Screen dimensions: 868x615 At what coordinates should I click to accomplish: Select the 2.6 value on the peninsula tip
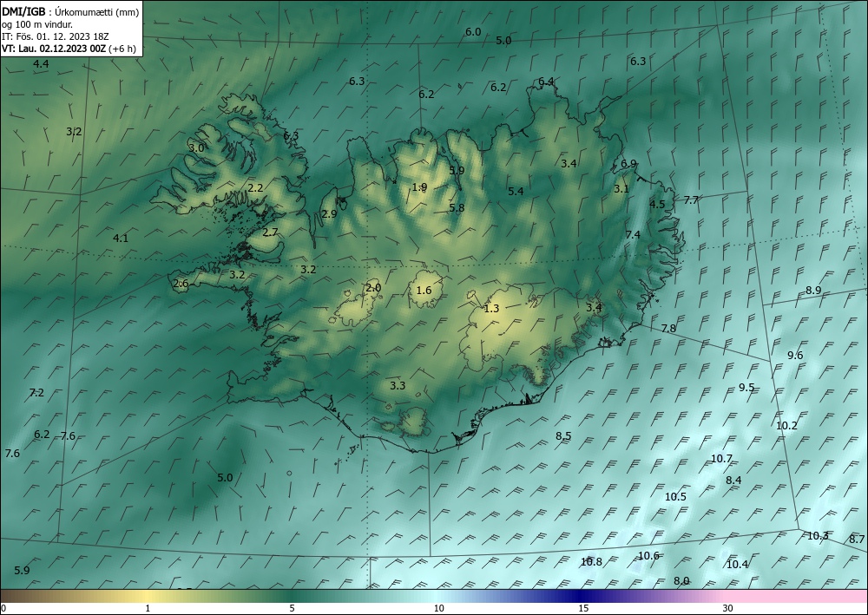tap(181, 284)
